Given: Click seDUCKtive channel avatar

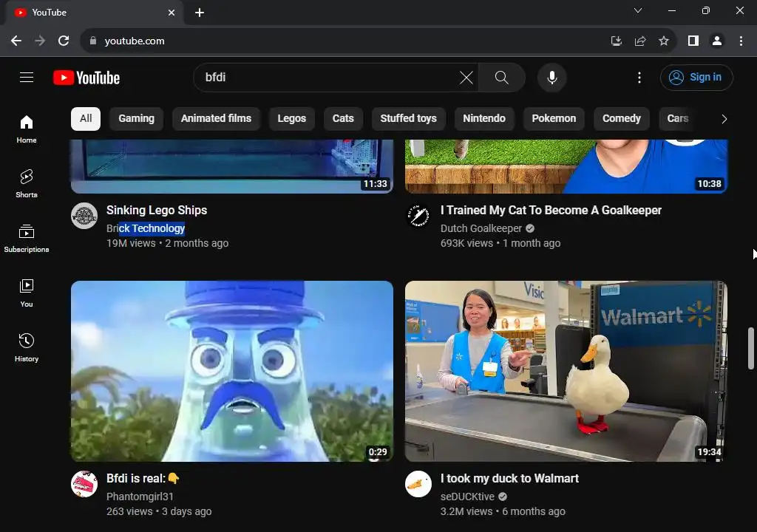Looking at the screenshot, I should [x=418, y=484].
